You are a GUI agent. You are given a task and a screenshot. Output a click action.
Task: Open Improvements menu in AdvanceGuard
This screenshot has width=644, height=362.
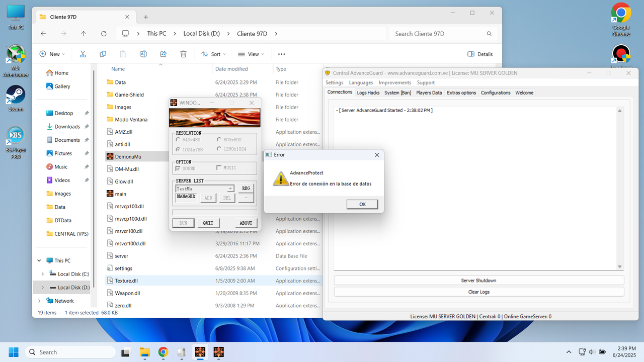coord(395,82)
